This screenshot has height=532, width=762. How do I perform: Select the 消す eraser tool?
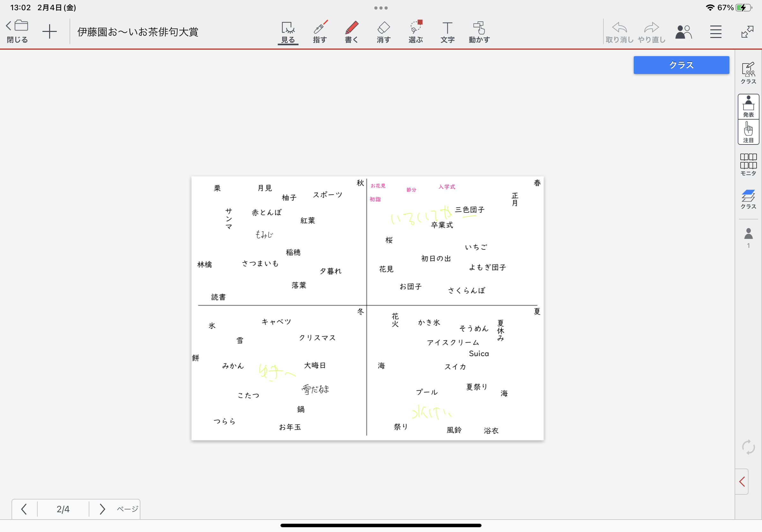tap(383, 32)
